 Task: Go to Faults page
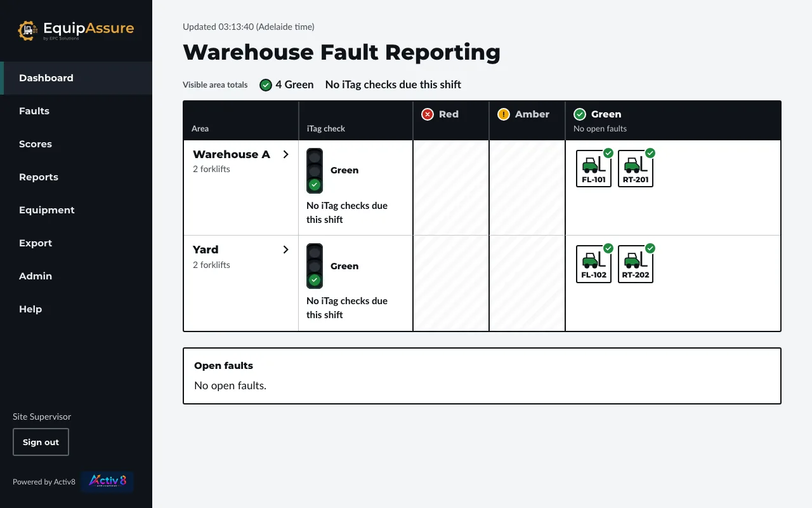[76, 111]
